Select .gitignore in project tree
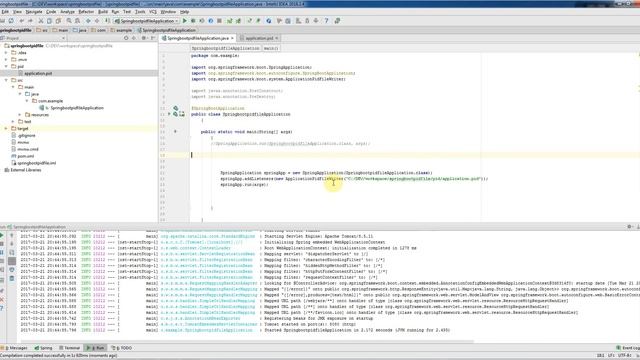Image resolution: width=640 pixels, height=360 pixels. [27, 136]
